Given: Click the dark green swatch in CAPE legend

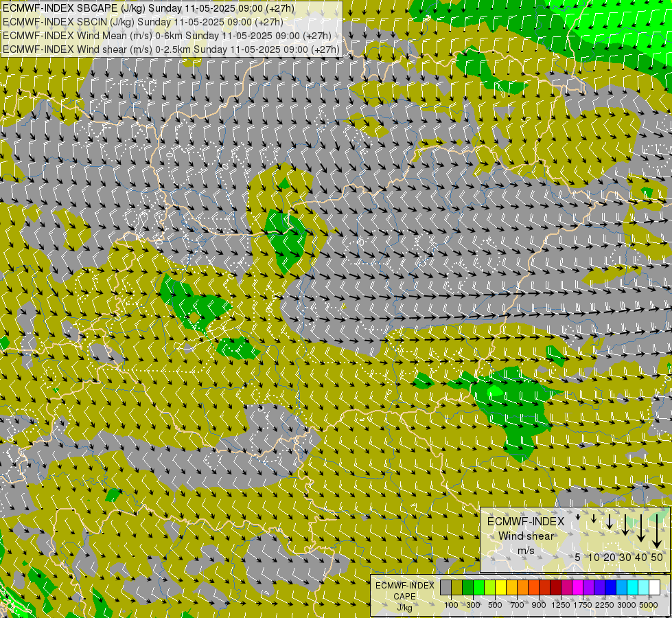Looking at the screenshot, I should click(x=467, y=588).
